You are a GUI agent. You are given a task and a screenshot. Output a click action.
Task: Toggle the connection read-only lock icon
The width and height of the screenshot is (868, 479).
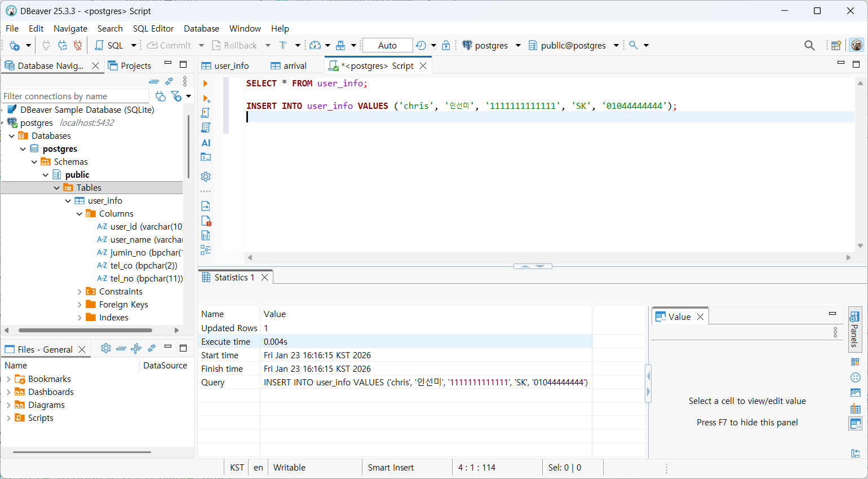(446, 46)
